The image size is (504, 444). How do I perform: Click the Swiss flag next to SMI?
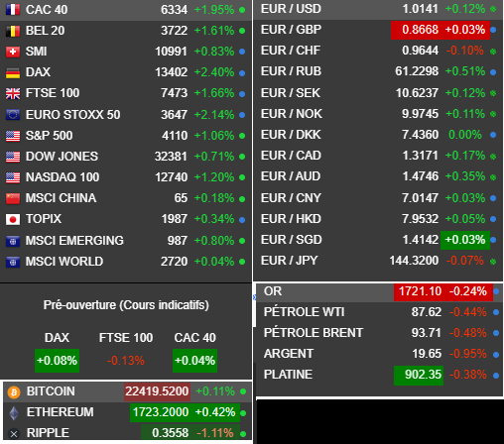[x=13, y=52]
